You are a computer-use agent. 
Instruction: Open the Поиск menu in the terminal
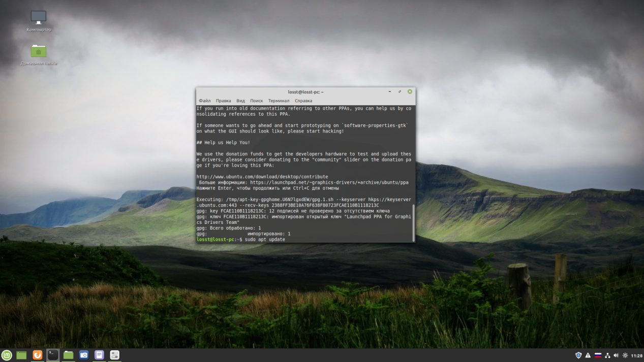click(x=257, y=101)
